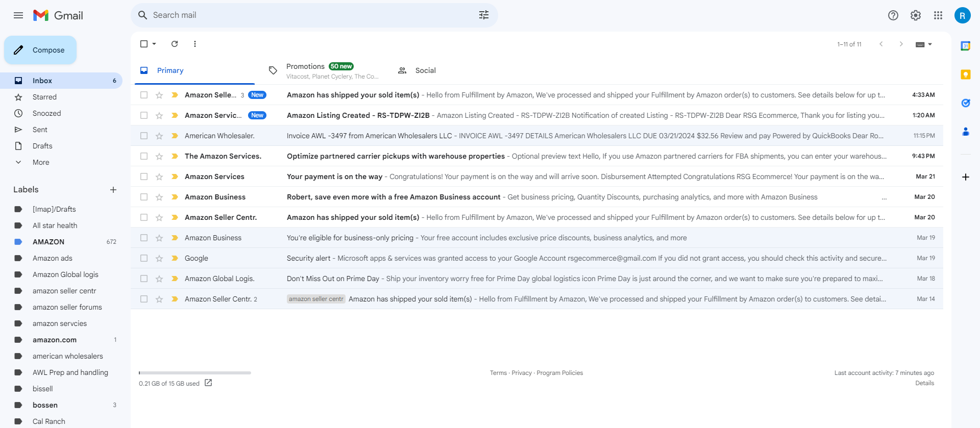
Task: Select the Robert, save even more email checkbox
Action: pos(144,197)
